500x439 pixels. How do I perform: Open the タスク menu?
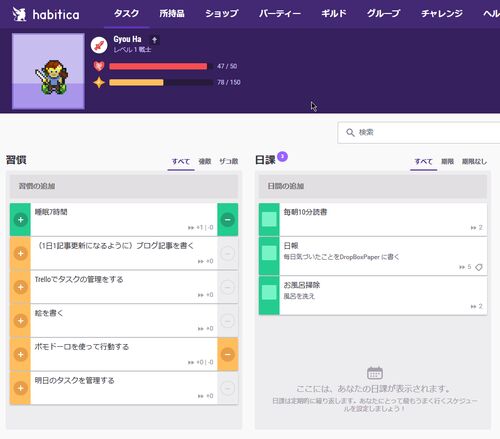[126, 14]
